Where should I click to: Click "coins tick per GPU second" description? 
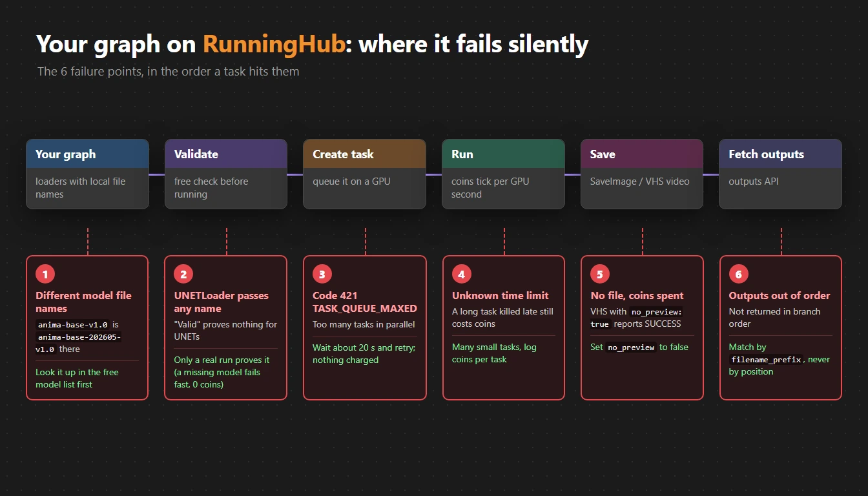(490, 188)
